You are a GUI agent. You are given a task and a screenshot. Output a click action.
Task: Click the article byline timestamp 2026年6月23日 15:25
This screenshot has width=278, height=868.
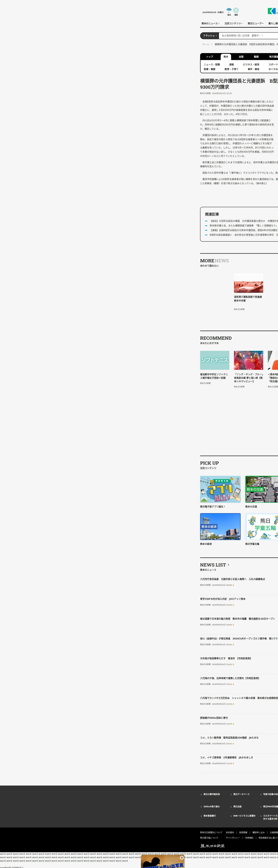click(222, 93)
